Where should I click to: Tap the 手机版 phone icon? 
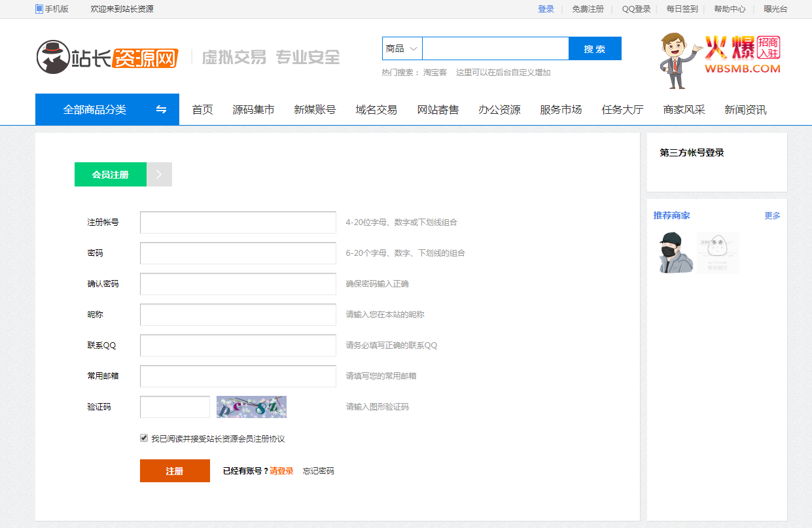(39, 9)
